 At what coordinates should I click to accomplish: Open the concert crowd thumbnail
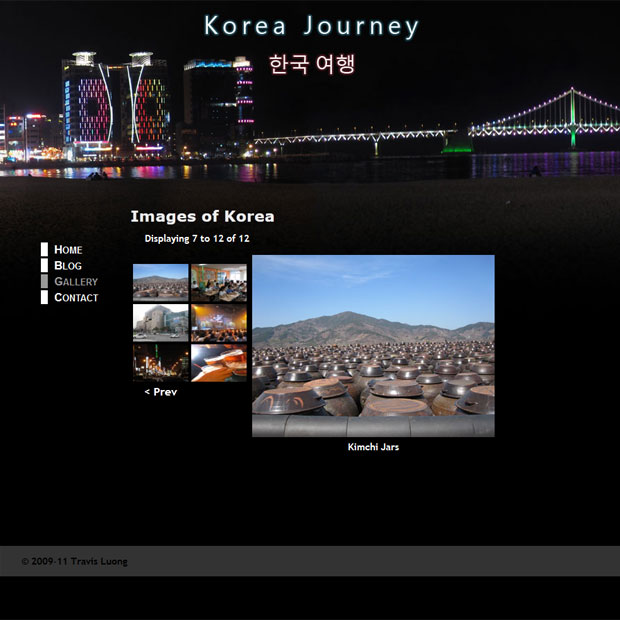coord(219,323)
